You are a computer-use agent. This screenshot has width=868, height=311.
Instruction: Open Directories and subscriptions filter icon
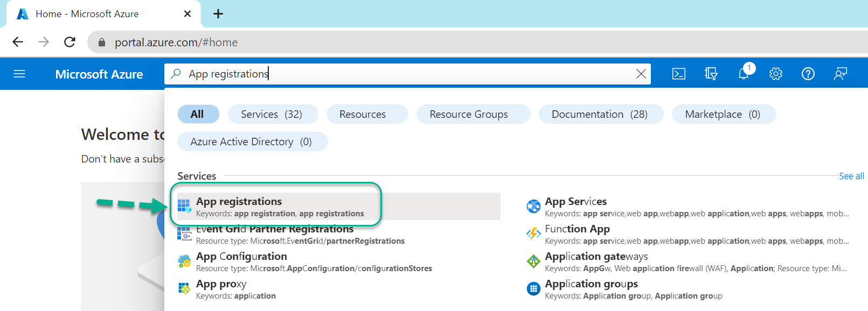711,74
